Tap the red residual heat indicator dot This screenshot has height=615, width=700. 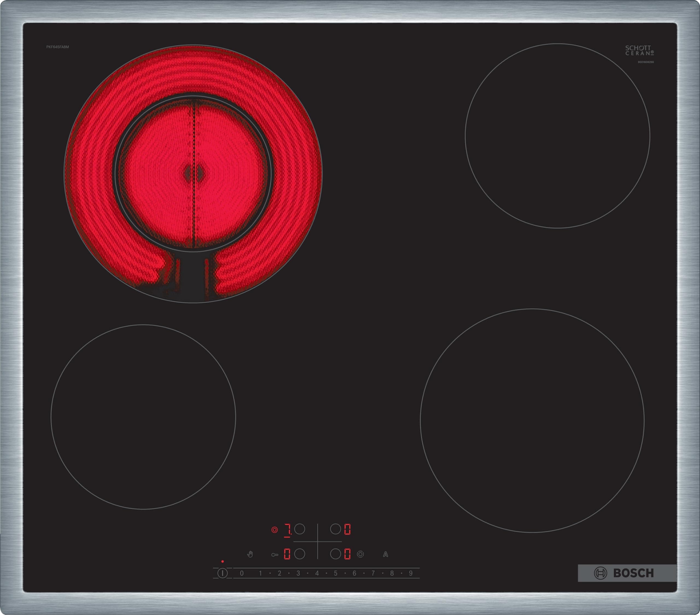coord(222,561)
